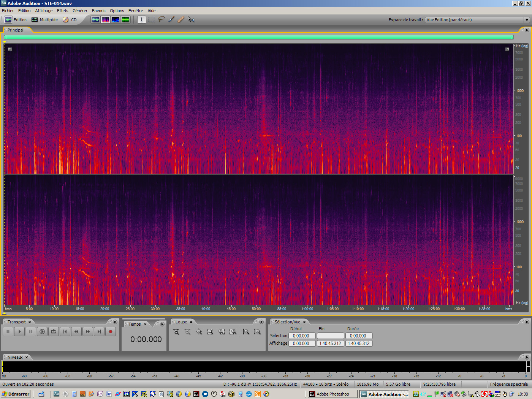532x399 pixels.
Task: Open the Transport panel options menu
Action: pyautogui.click(x=115, y=322)
